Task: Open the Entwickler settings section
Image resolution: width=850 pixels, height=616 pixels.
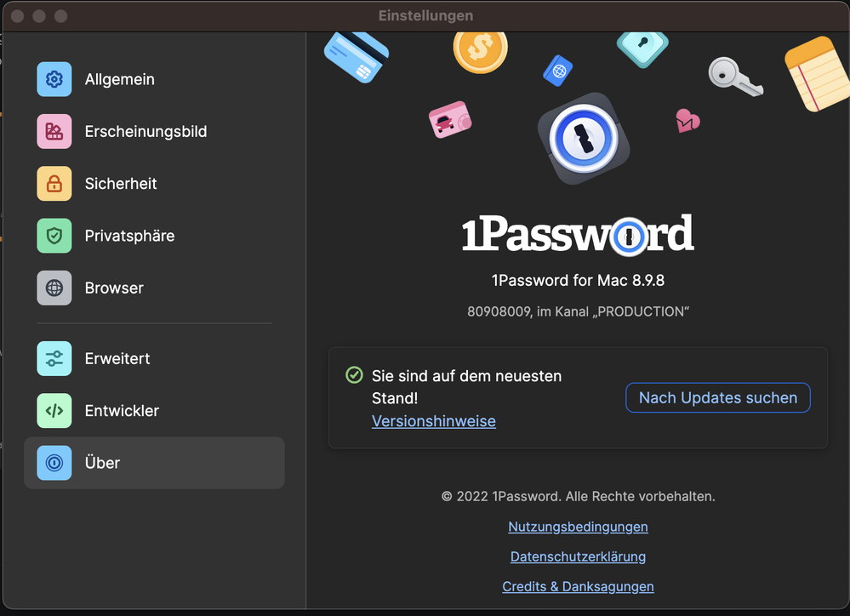Action: pos(122,411)
